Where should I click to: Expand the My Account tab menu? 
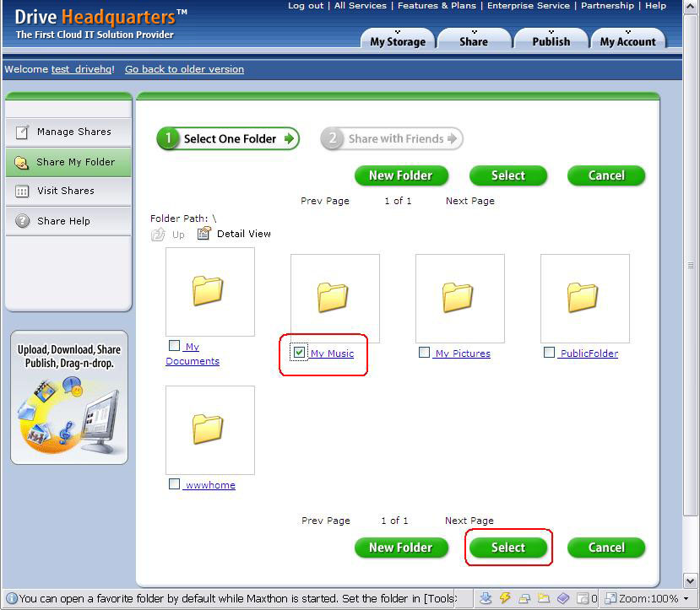click(627, 40)
